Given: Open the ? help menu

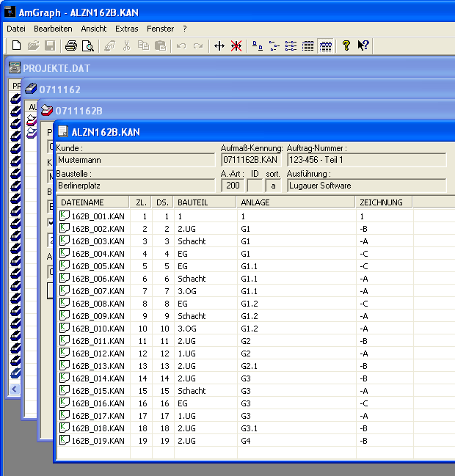Looking at the screenshot, I should [x=185, y=29].
